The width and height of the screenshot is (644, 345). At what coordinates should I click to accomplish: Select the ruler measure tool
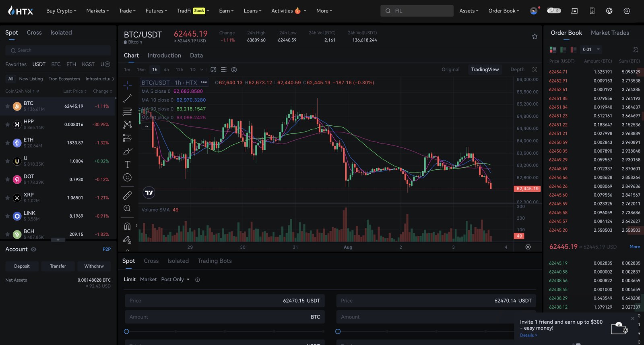coord(127,195)
